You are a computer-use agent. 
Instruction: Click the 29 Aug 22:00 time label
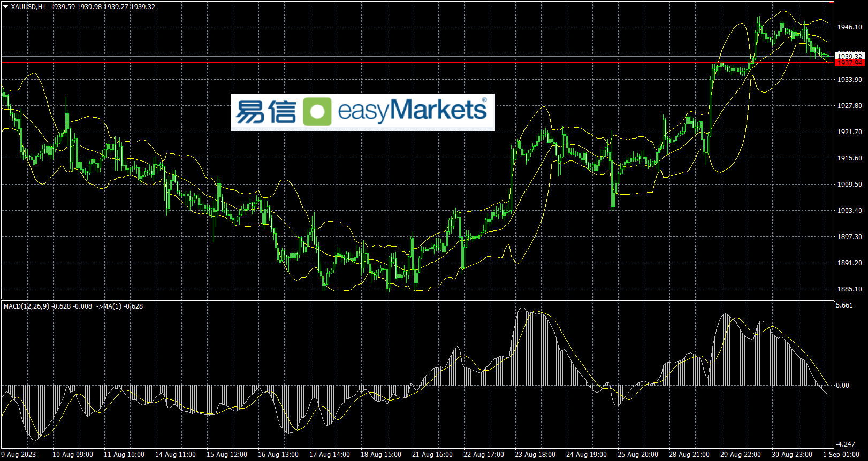click(x=741, y=455)
